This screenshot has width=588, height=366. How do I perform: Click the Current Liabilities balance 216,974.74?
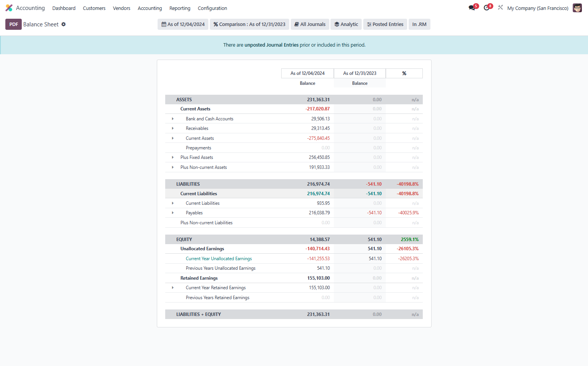click(x=318, y=194)
